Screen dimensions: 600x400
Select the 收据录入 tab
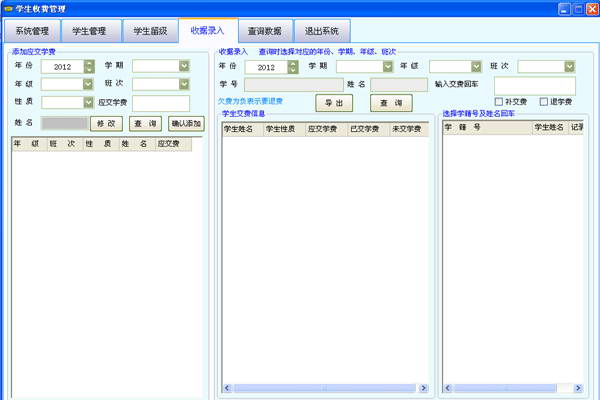(208, 30)
